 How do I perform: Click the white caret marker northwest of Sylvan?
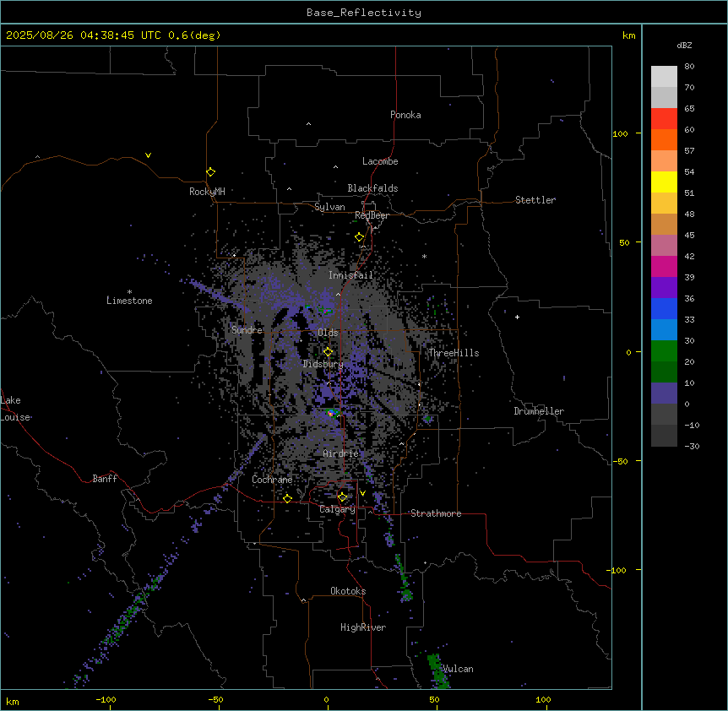(x=289, y=189)
